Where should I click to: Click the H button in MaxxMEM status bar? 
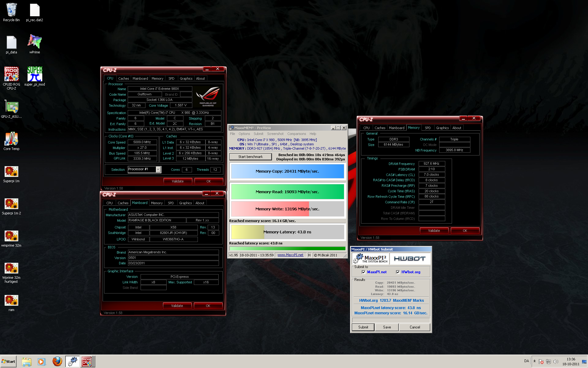(309, 255)
